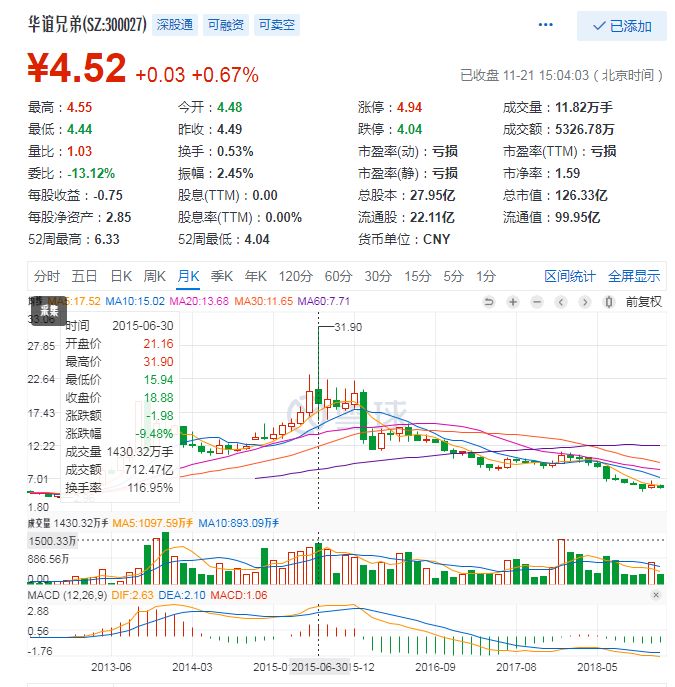Click the 换手率 116.95% tooltip row

pos(119,488)
